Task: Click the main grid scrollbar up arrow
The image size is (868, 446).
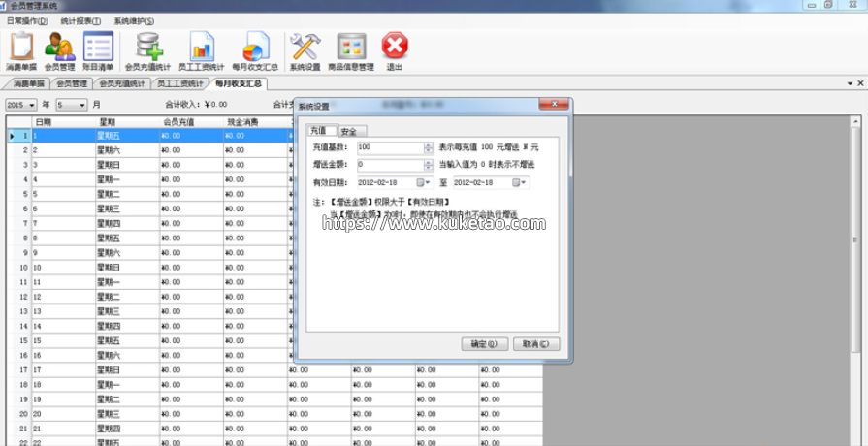Action: (855, 121)
